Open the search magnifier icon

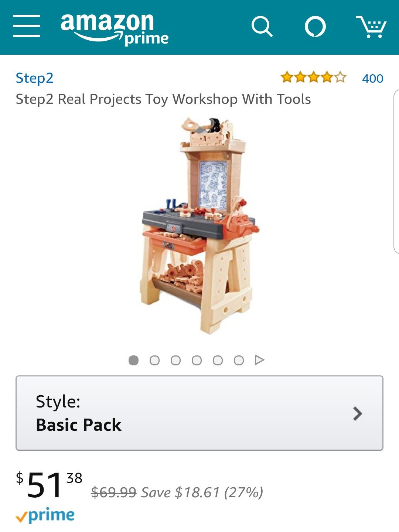point(262,27)
